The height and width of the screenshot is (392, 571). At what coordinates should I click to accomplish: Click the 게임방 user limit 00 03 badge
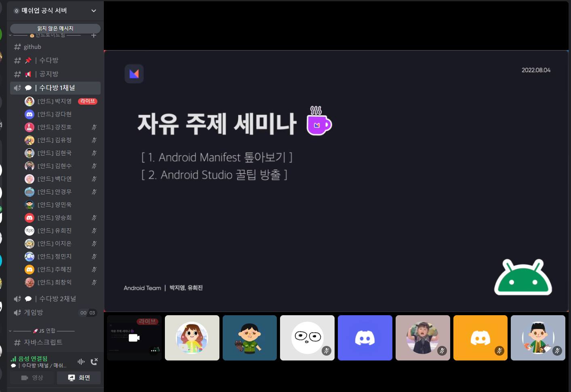click(x=88, y=313)
